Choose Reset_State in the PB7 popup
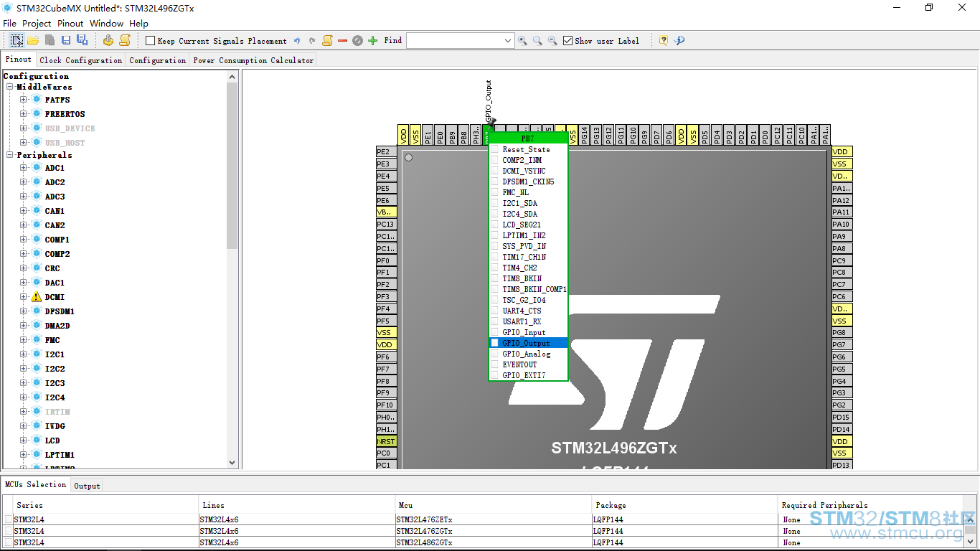The width and height of the screenshot is (980, 551). [529, 149]
